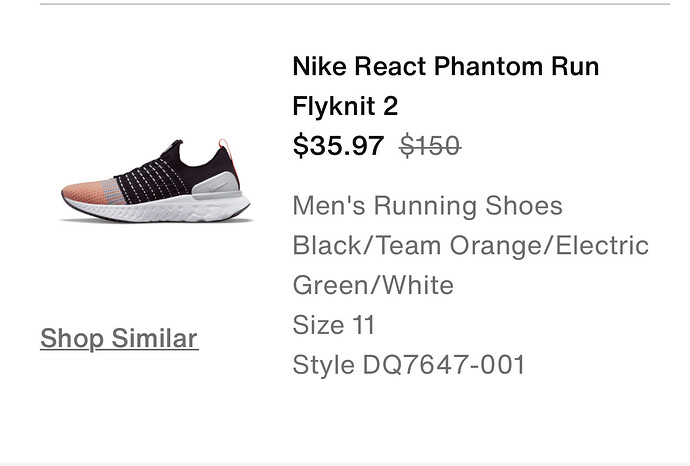Click the Black/Team Orange/Electric color line

point(470,246)
